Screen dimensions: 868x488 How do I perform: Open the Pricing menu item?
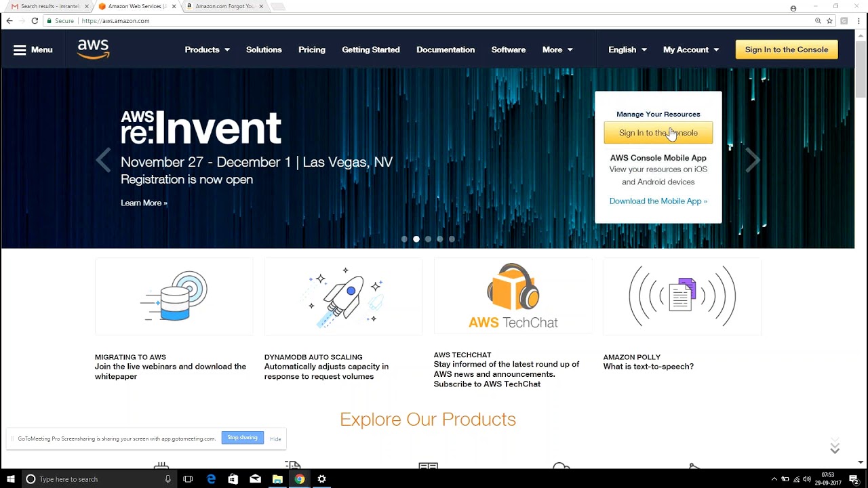coord(312,49)
